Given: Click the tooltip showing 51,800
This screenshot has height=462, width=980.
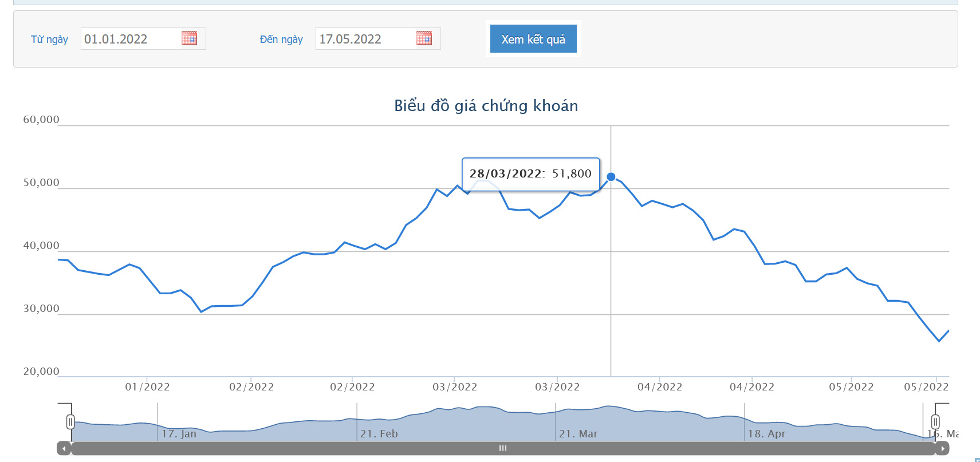Looking at the screenshot, I should click(x=531, y=174).
